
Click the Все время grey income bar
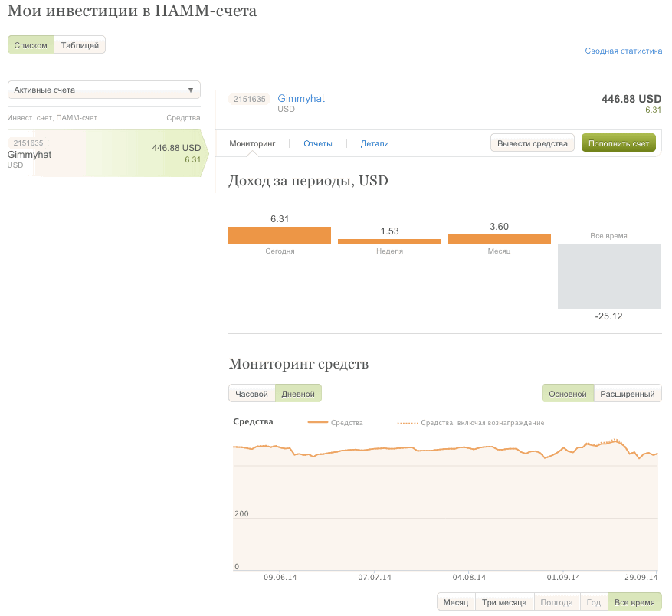608,276
